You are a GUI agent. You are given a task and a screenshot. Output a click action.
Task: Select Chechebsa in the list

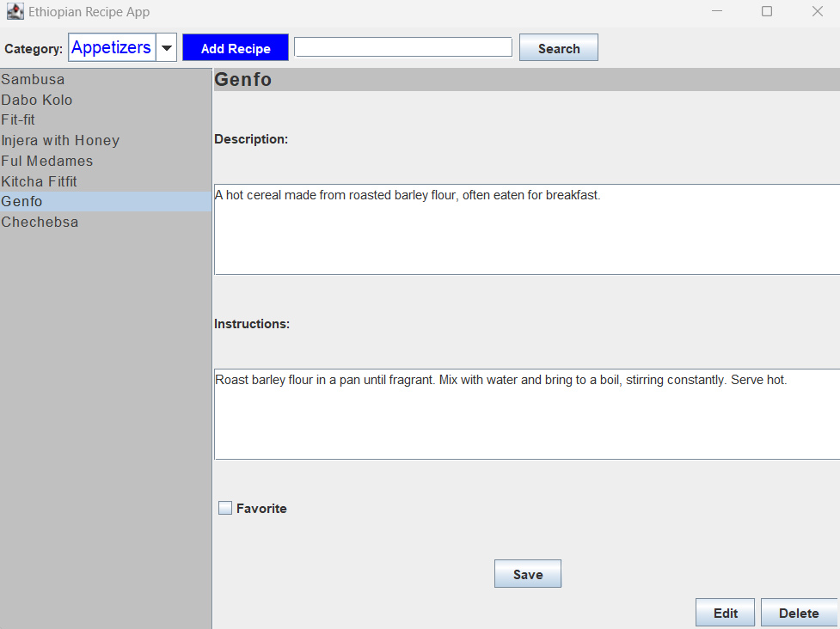40,222
